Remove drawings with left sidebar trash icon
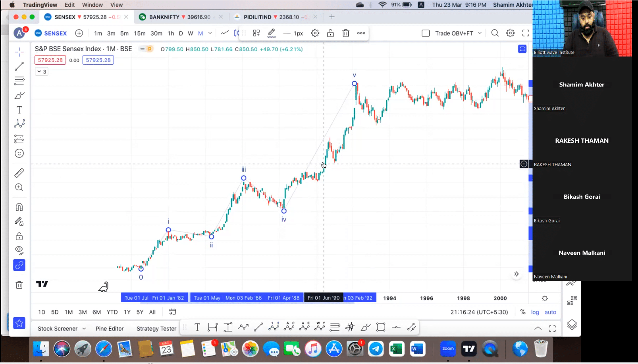This screenshot has height=364, width=638. pyautogui.click(x=19, y=285)
